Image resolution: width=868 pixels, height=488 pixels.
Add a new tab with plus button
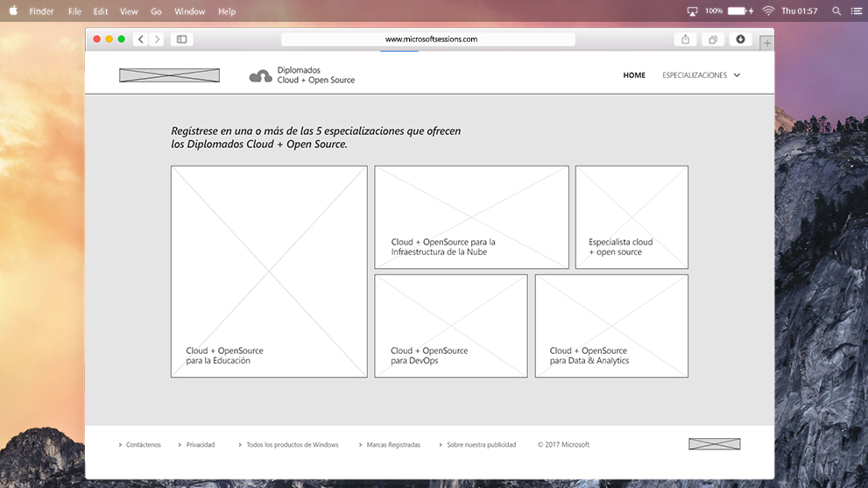click(766, 42)
